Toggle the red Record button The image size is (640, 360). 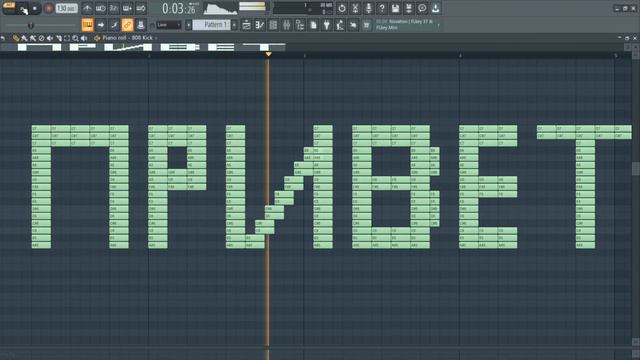coord(49,8)
